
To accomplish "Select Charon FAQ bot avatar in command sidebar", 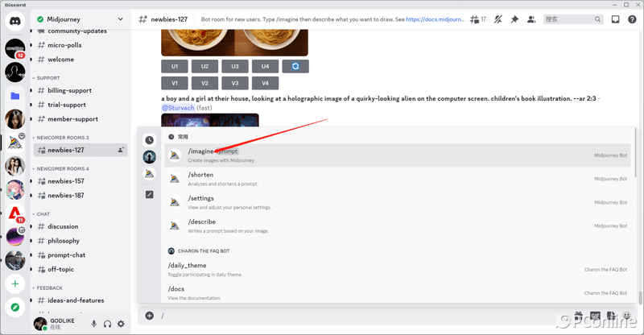I will coord(150,156).
